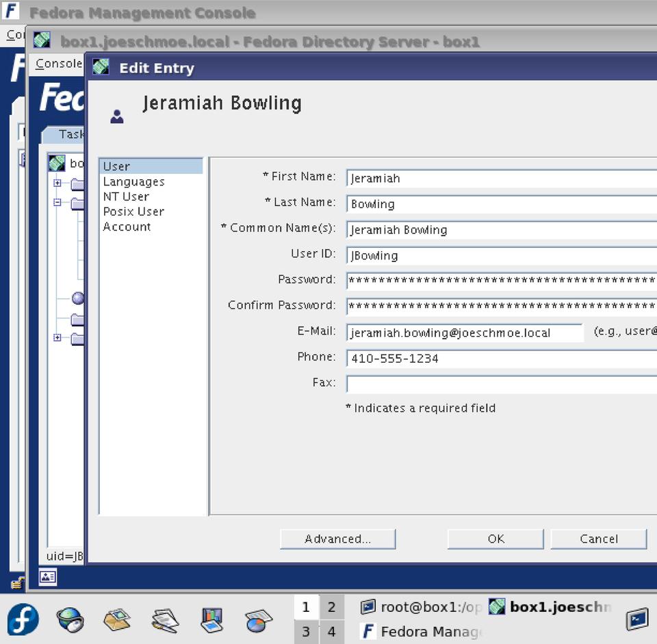The width and height of the screenshot is (657, 644).
Task: Click the purple sphere node in directory tree
Action: click(x=78, y=298)
